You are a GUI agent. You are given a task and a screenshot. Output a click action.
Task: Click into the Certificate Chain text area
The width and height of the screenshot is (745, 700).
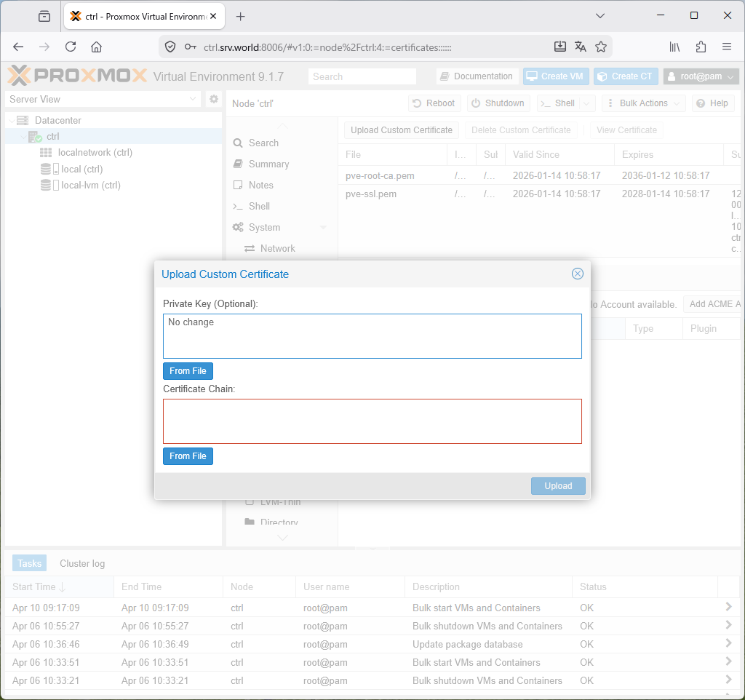[372, 421]
